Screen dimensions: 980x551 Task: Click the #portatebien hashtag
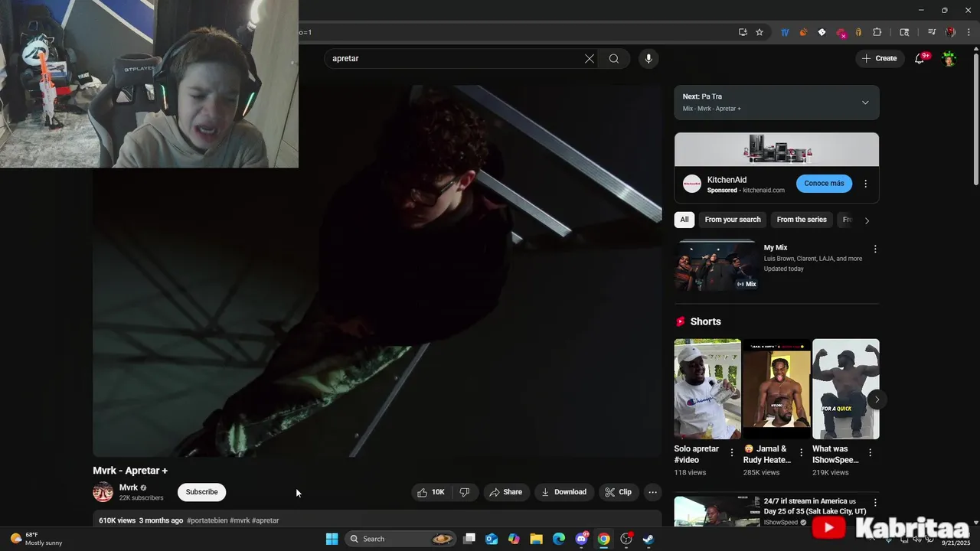pos(207,520)
